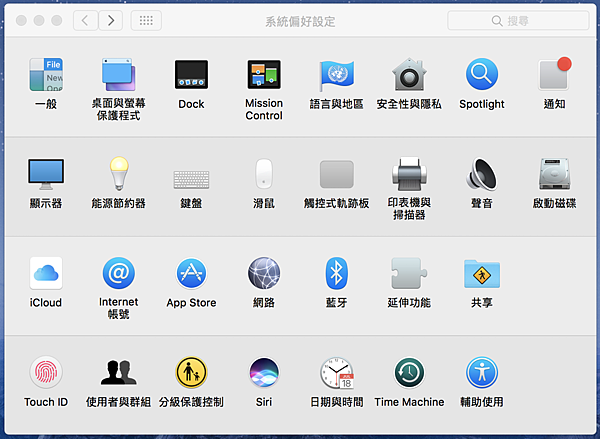Go forward with the right arrow button
This screenshot has width=600, height=439.
[x=111, y=20]
